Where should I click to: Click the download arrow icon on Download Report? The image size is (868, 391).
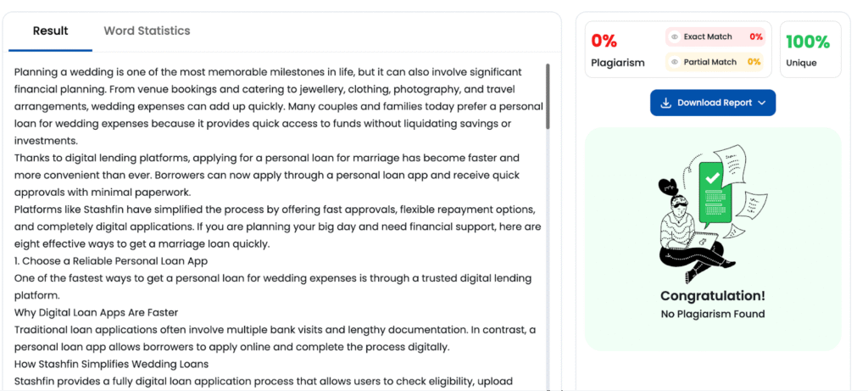(x=665, y=103)
